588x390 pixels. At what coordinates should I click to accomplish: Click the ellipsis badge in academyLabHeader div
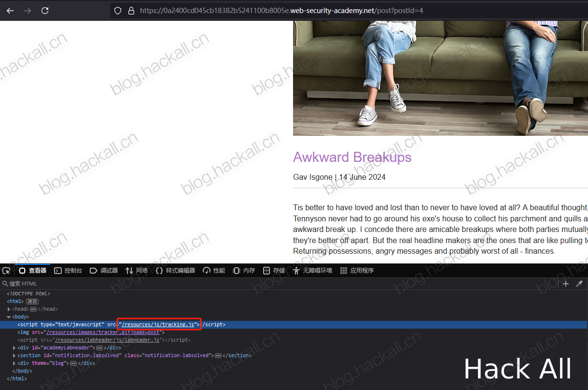pyautogui.click(x=99, y=347)
